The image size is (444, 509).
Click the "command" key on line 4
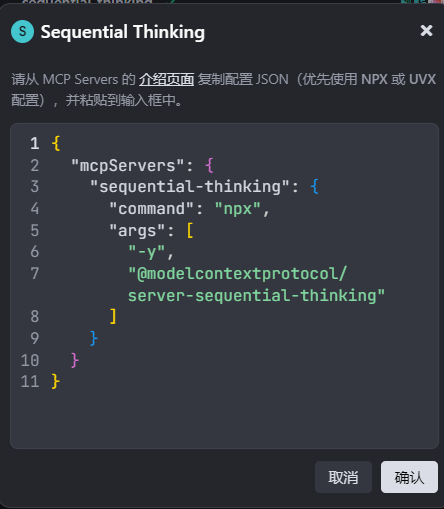click(x=152, y=209)
